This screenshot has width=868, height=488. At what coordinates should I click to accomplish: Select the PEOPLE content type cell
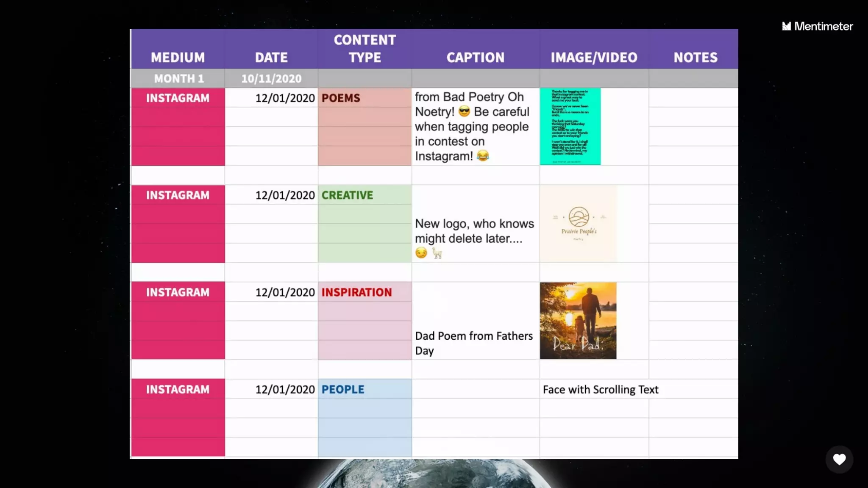[342, 389]
